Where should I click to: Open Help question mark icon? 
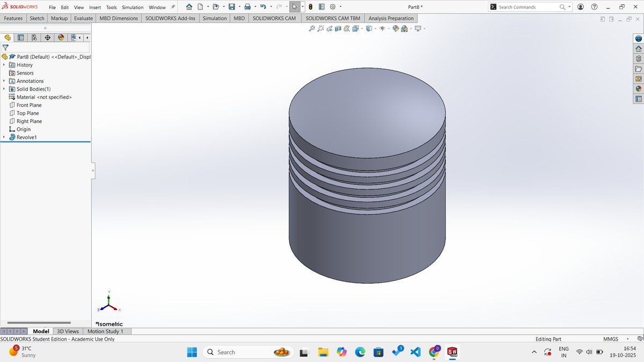pyautogui.click(x=594, y=7)
